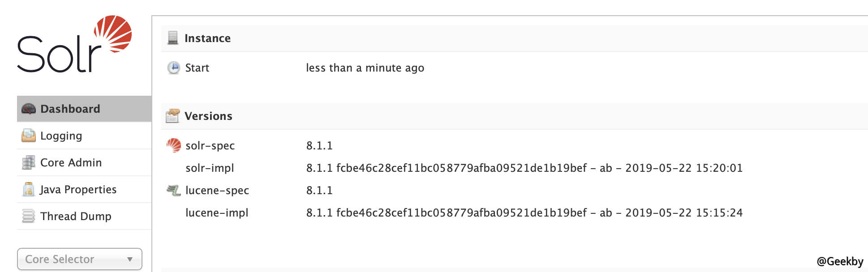This screenshot has width=868, height=272.
Task: Click the clock icon beside Start
Action: coord(174,67)
